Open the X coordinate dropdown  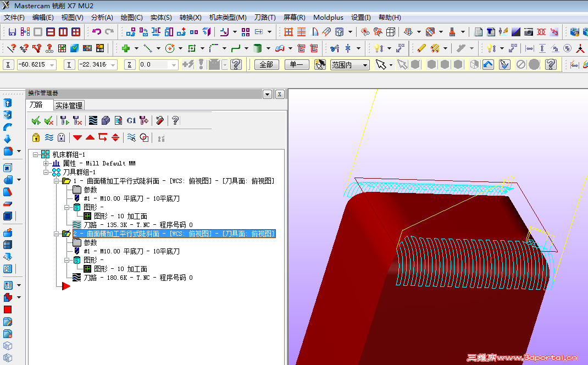[52, 65]
